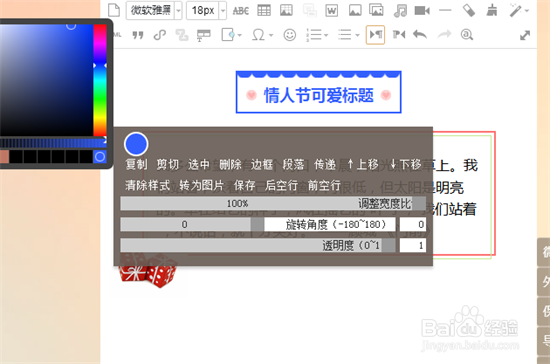Click the find and replace magnifier icon

467,35
